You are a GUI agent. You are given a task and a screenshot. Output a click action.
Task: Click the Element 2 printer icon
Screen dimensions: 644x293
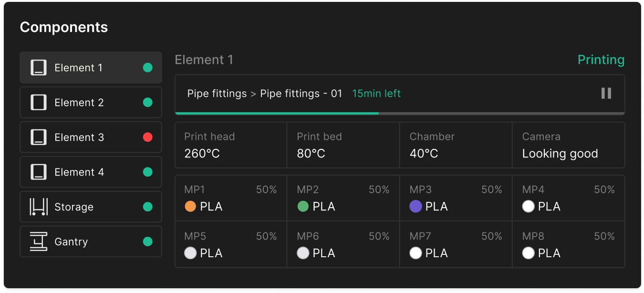point(39,103)
